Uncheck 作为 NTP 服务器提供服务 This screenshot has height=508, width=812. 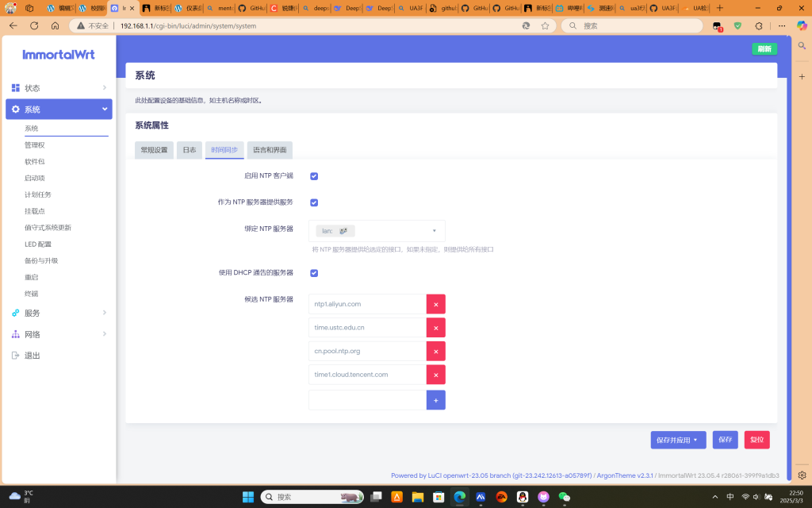314,202
